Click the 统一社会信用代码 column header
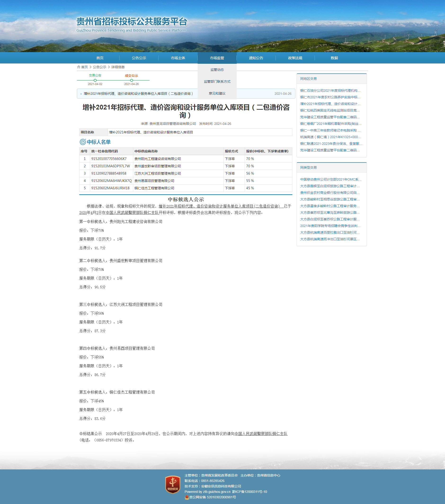 pos(111,151)
